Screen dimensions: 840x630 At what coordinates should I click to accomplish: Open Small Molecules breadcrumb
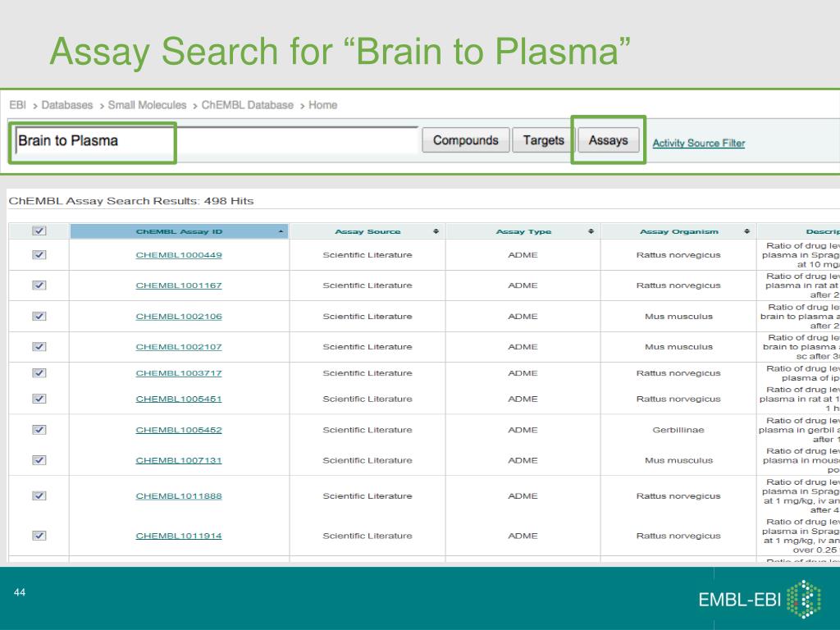(148, 105)
